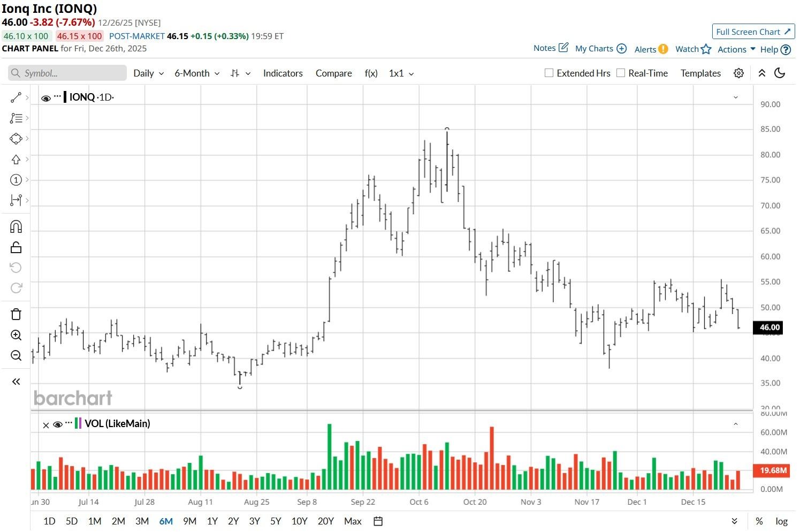Screen dimensions: 800x532
Task: Open the Indicators menu
Action: [283, 73]
